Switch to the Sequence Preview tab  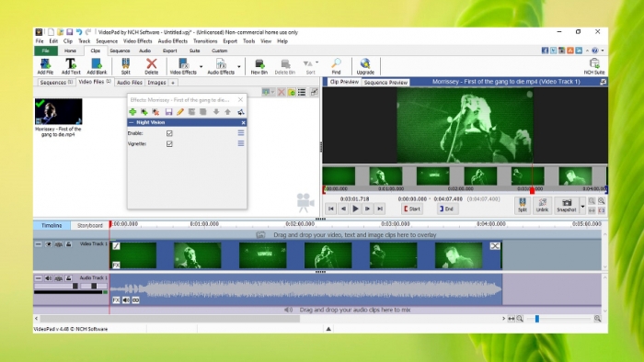[x=385, y=83]
